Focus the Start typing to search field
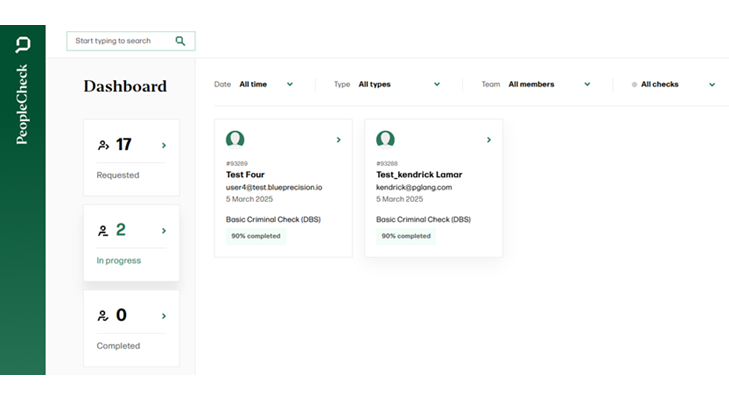This screenshot has width=729, height=400. click(120, 41)
